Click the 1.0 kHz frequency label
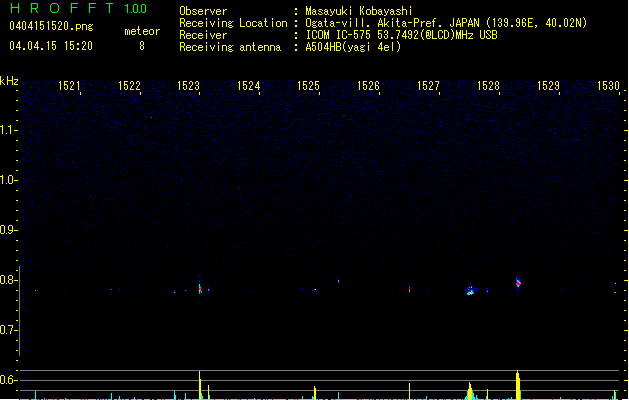 point(8,180)
